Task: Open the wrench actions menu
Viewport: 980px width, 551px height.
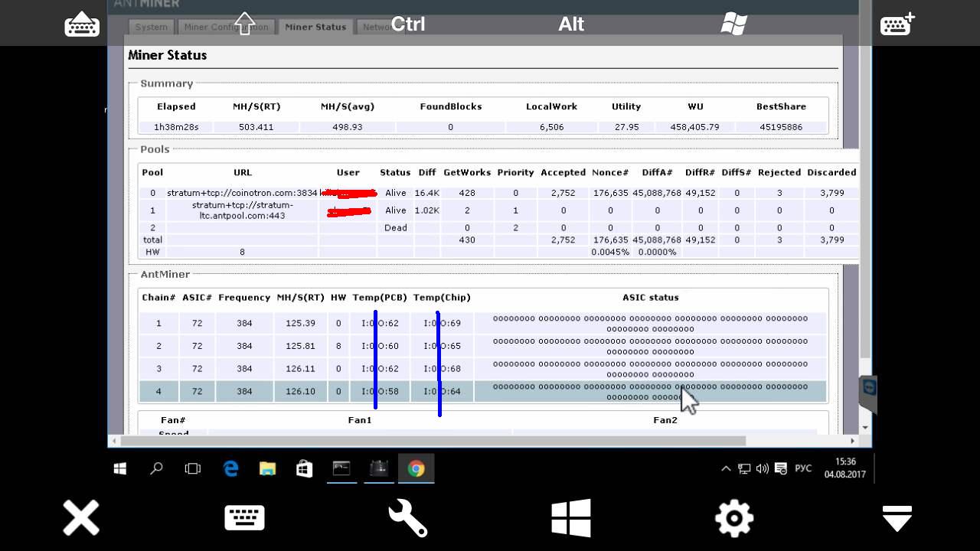Action: (x=407, y=518)
